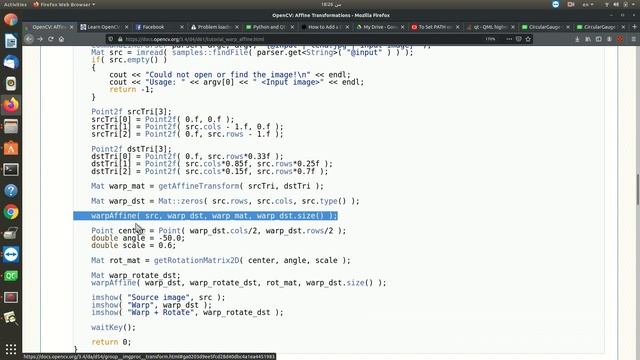The height and width of the screenshot is (360, 640).
Task: Close the My Drive tab
Action: (x=402, y=27)
